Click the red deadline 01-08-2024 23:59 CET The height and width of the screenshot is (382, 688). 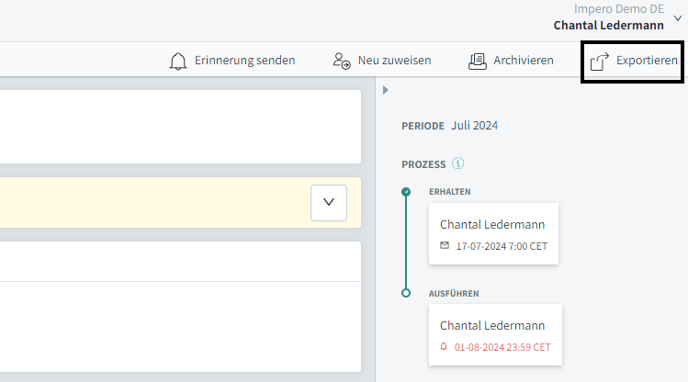pyautogui.click(x=502, y=347)
